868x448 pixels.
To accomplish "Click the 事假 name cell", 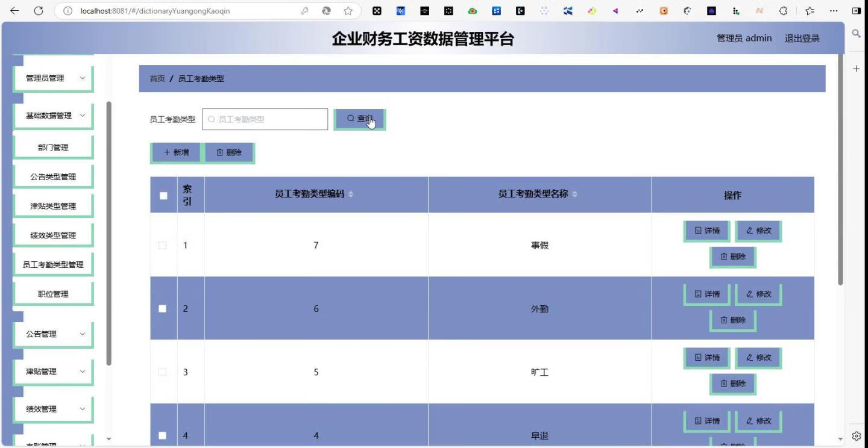I will point(539,245).
